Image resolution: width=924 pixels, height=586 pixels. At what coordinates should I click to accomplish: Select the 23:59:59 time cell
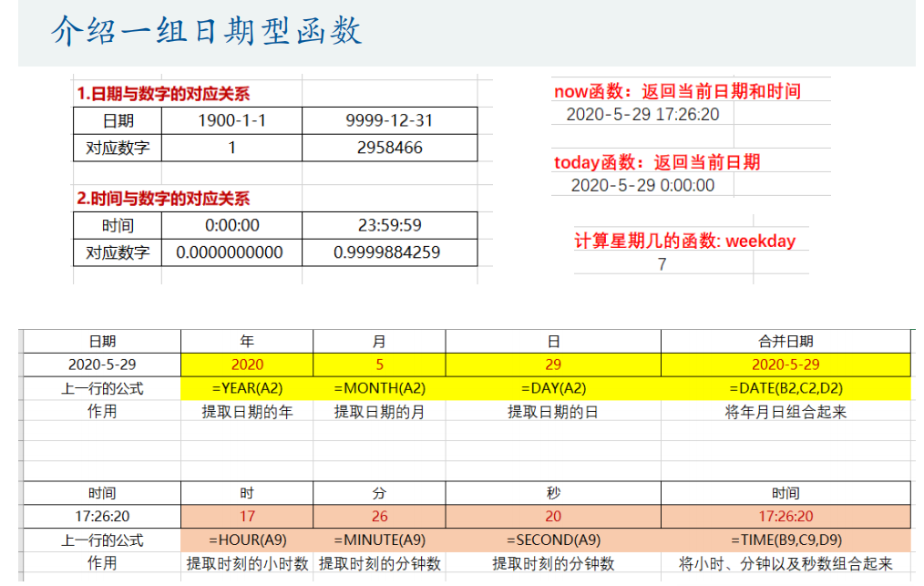[389, 225]
